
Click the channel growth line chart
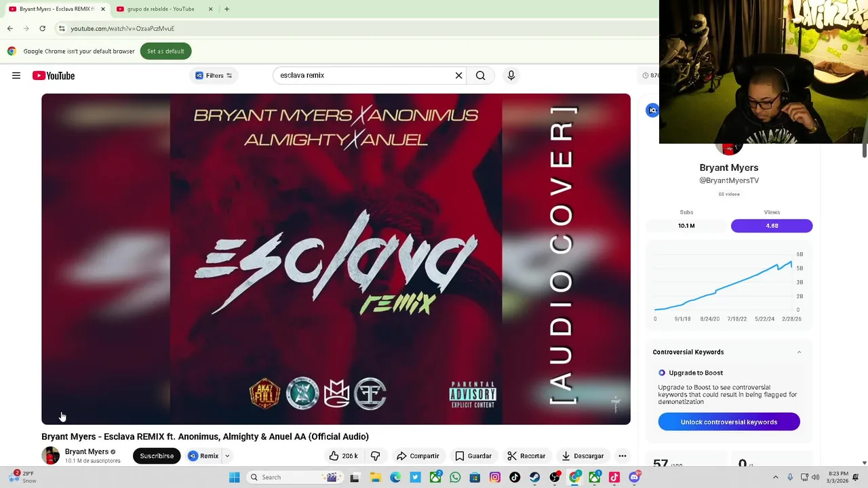point(728,285)
